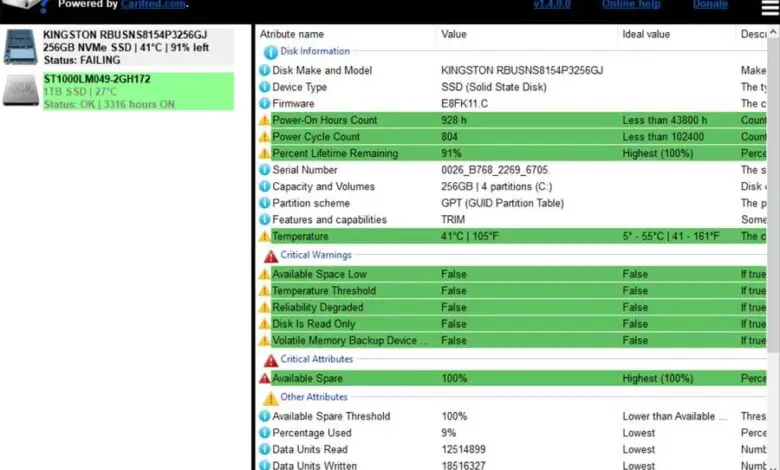The image size is (780, 470).
Task: Click red alert icon beside Available Spare
Action: 264,378
